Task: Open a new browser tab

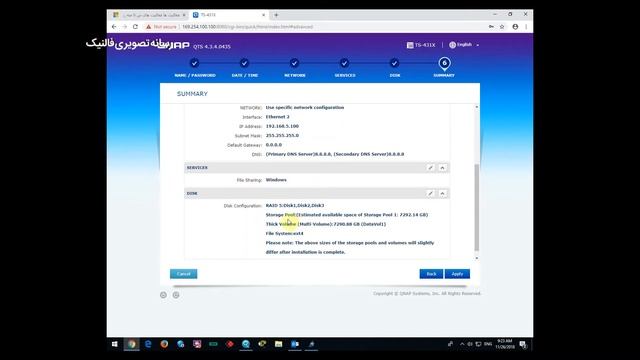Action: (x=276, y=15)
